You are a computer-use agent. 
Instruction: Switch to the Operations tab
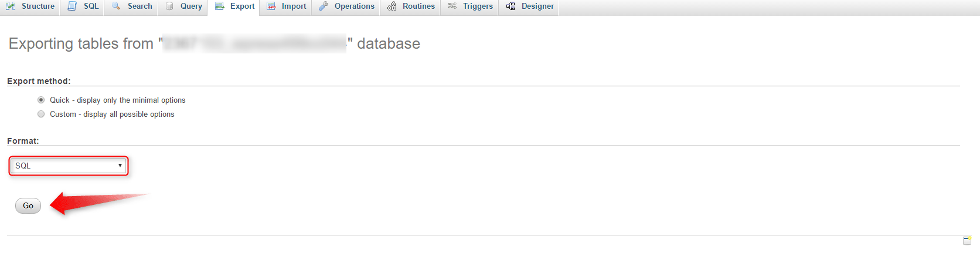pos(354,6)
